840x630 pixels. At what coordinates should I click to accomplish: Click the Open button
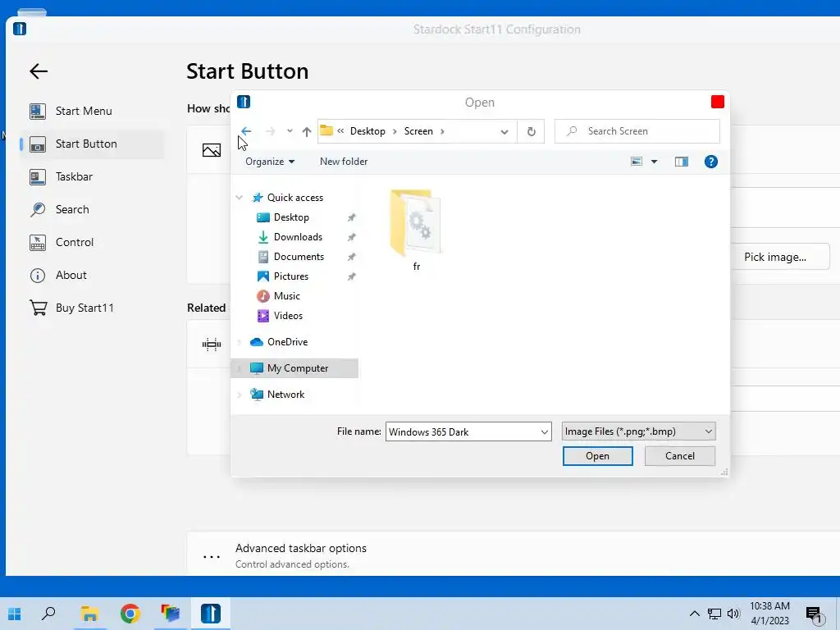[x=597, y=456]
